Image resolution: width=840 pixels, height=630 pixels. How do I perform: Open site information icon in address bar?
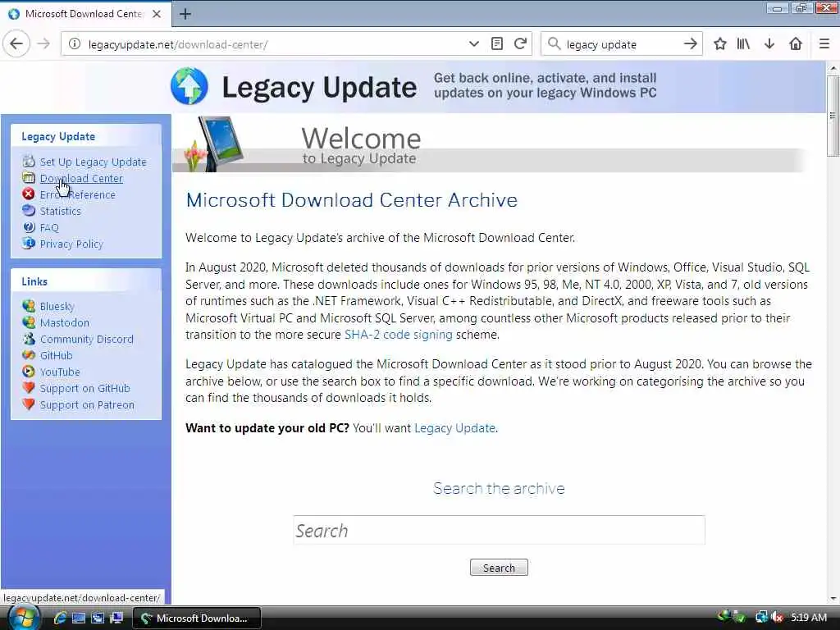coord(75,44)
